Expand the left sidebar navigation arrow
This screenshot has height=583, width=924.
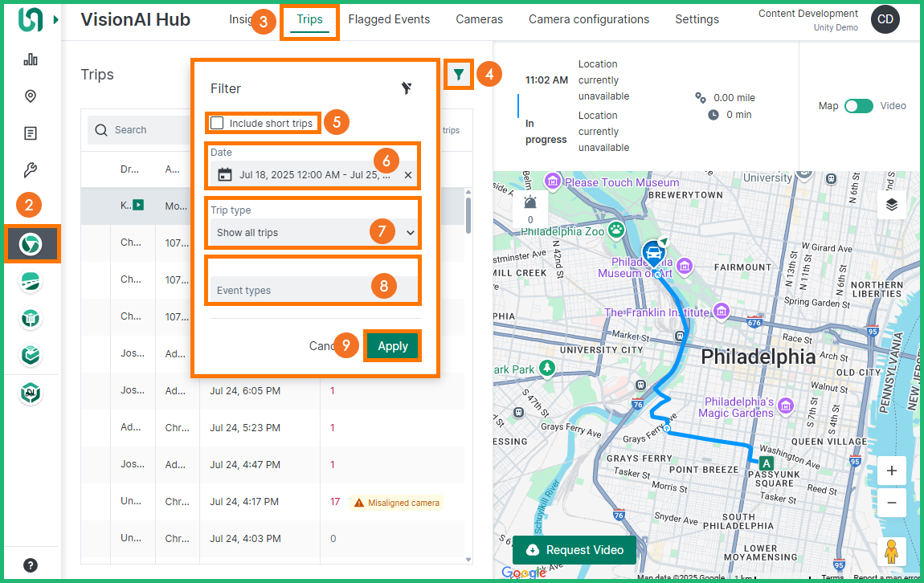click(x=56, y=19)
